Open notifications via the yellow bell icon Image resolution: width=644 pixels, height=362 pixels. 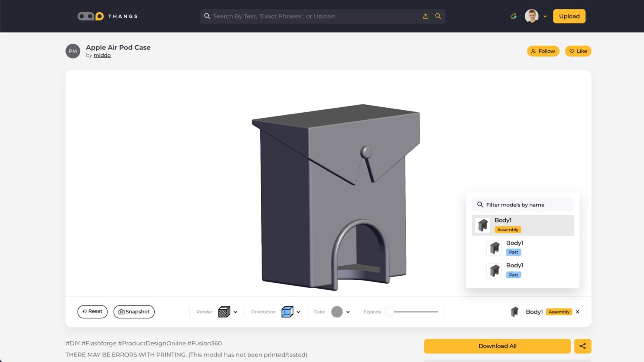pyautogui.click(x=513, y=16)
